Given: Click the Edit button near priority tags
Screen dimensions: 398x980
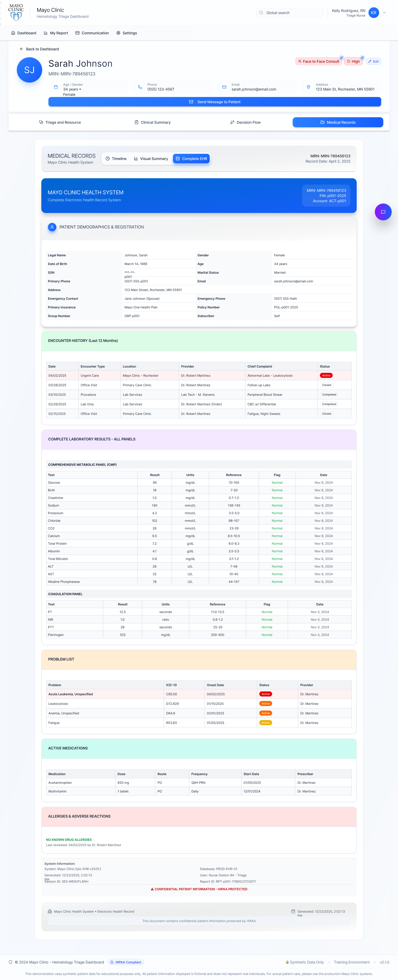Looking at the screenshot, I should click(x=373, y=61).
